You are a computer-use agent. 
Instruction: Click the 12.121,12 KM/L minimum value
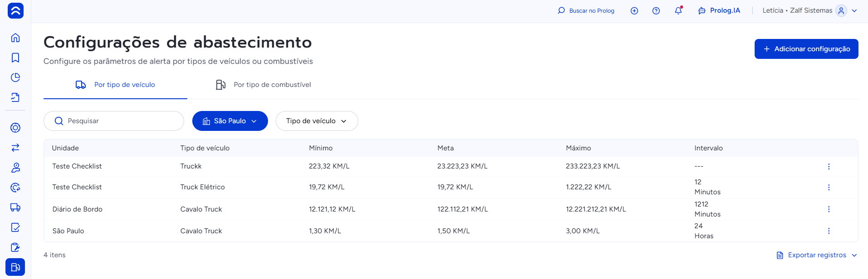coord(332,209)
